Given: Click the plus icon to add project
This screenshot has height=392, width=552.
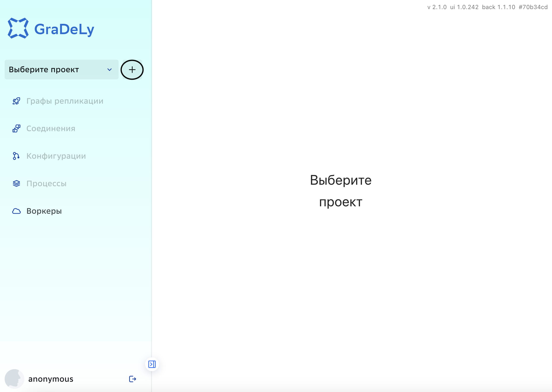Looking at the screenshot, I should click(x=132, y=70).
